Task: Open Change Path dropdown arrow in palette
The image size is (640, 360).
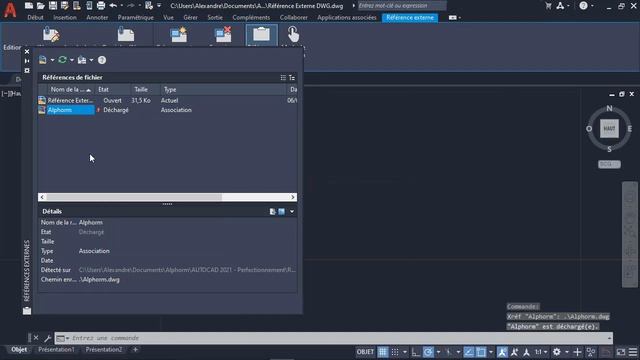Action: point(91,60)
